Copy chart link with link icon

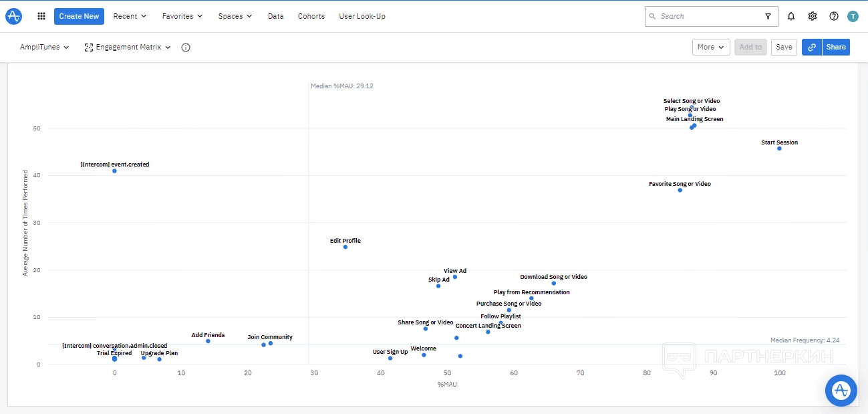click(812, 47)
